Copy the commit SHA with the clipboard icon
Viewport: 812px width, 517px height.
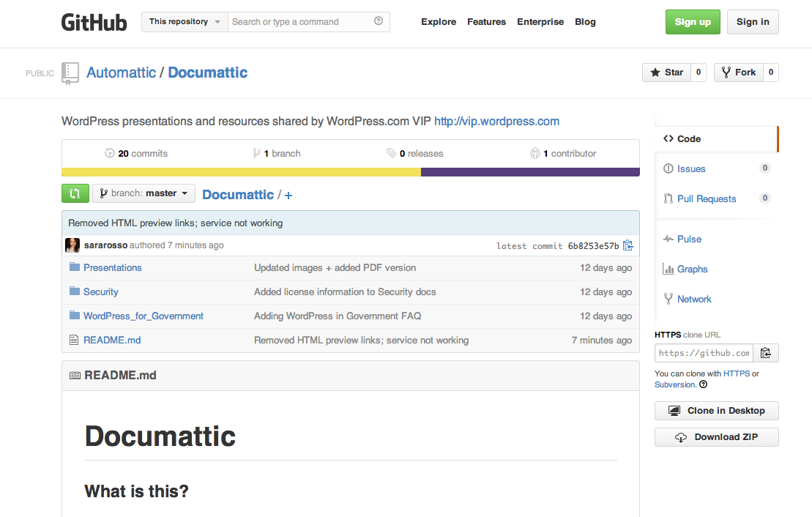click(627, 245)
